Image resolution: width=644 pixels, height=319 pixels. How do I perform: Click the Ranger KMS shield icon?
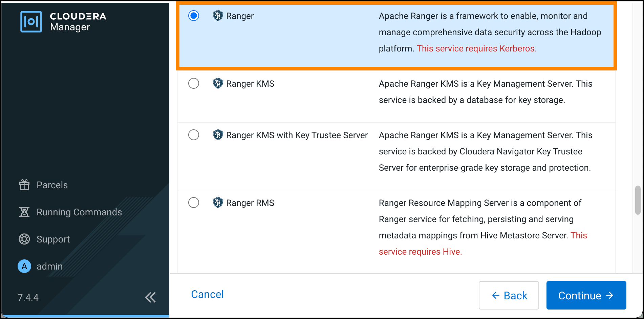coord(218,83)
